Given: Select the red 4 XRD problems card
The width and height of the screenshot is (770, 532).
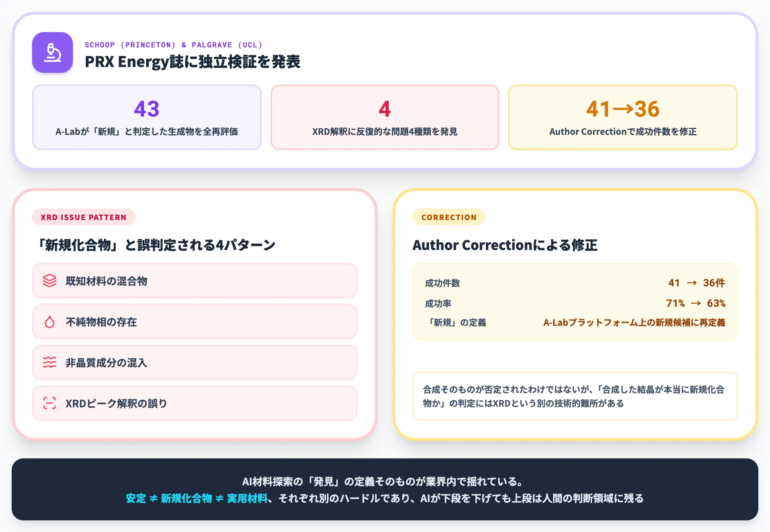Looking at the screenshot, I should coord(385,117).
